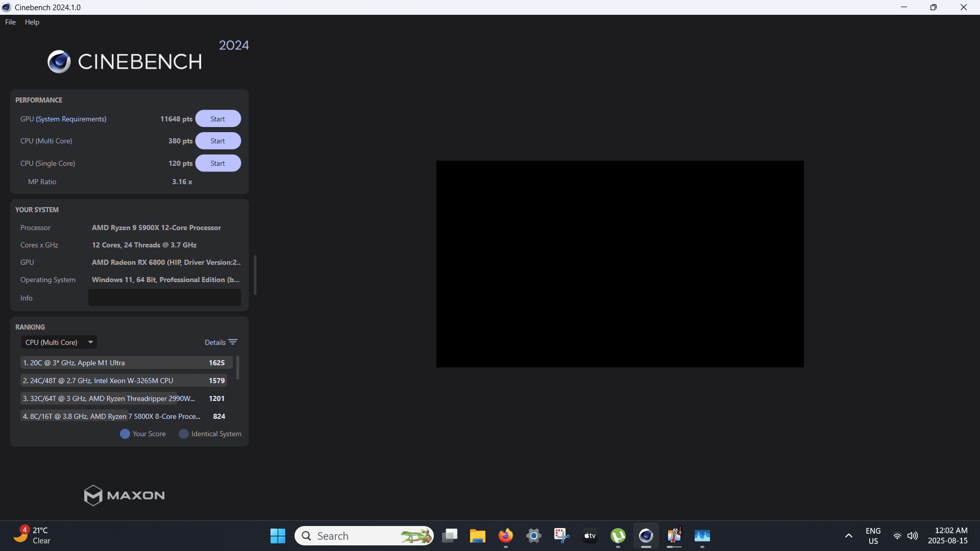The height and width of the screenshot is (551, 980).
Task: Start the GPU benchmark test
Action: [x=218, y=119]
